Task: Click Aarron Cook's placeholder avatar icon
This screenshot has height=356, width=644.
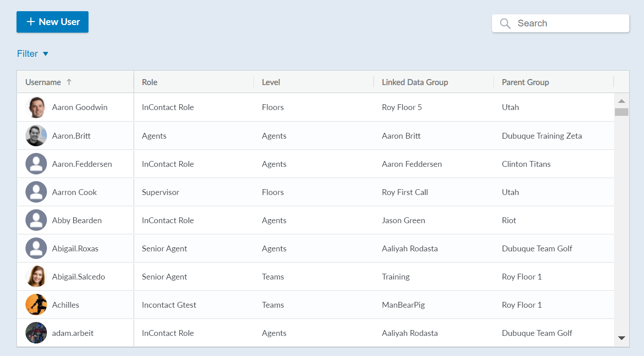Action: tap(36, 192)
